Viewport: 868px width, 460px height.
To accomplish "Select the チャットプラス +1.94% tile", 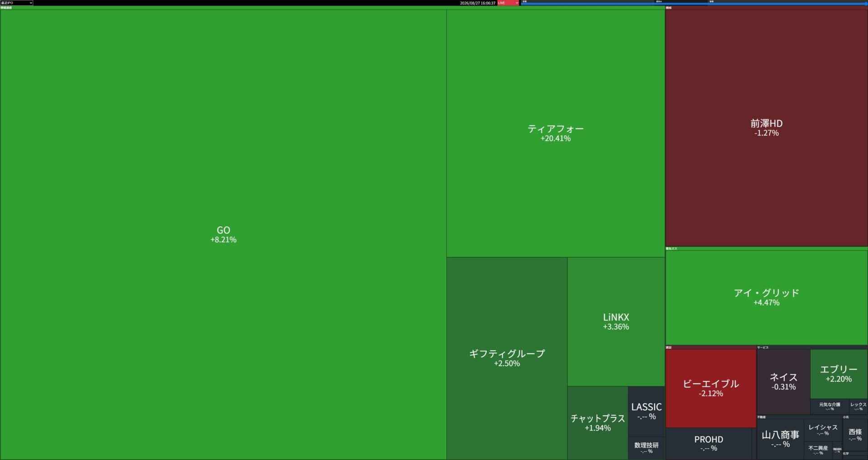I will coord(598,423).
